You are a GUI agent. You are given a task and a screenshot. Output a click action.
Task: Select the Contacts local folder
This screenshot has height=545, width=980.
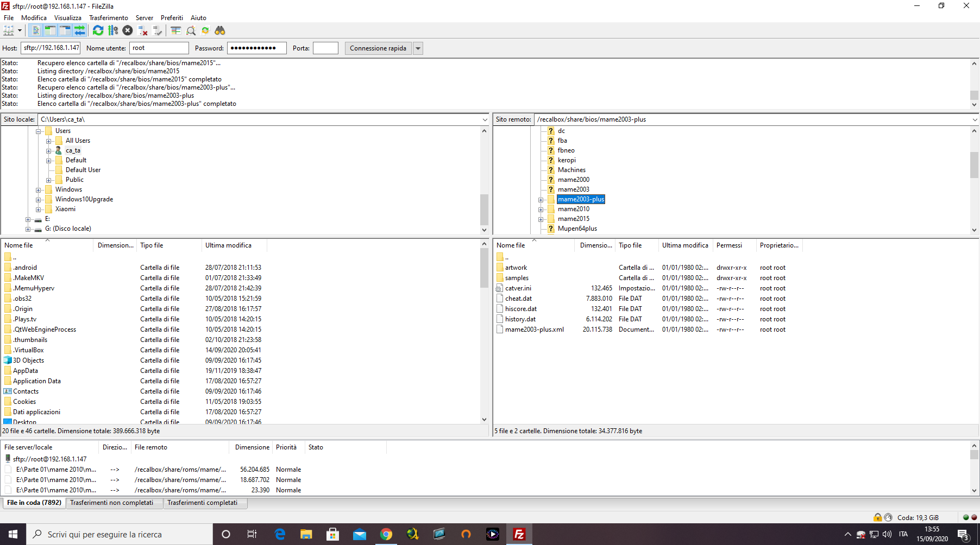pos(26,391)
